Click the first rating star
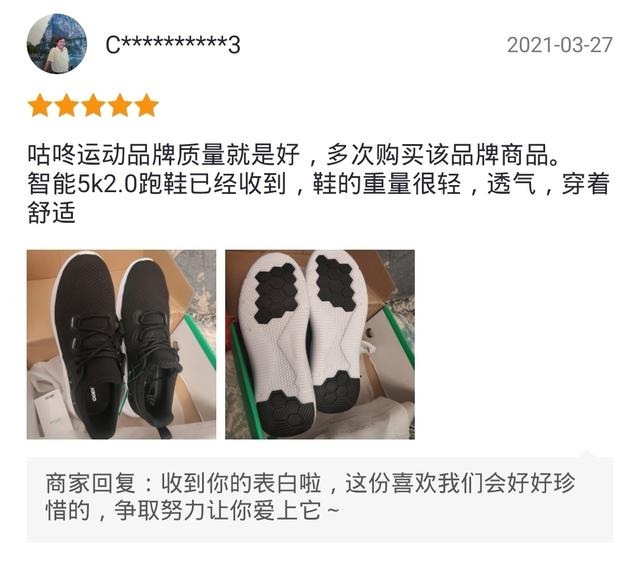 [x=40, y=105]
